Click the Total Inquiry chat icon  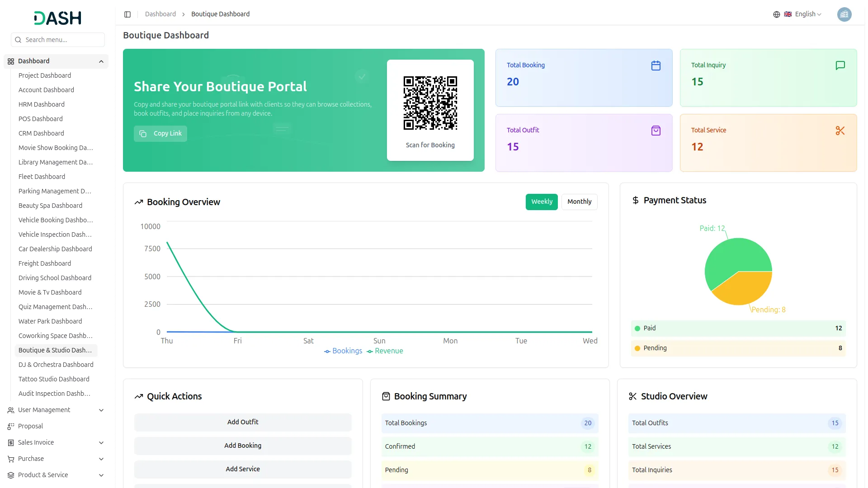coord(840,66)
